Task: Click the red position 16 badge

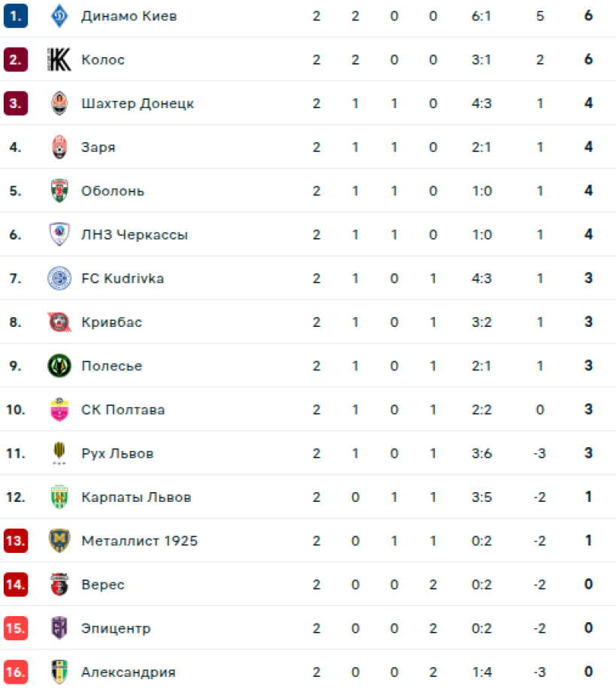Action: pyautogui.click(x=16, y=672)
